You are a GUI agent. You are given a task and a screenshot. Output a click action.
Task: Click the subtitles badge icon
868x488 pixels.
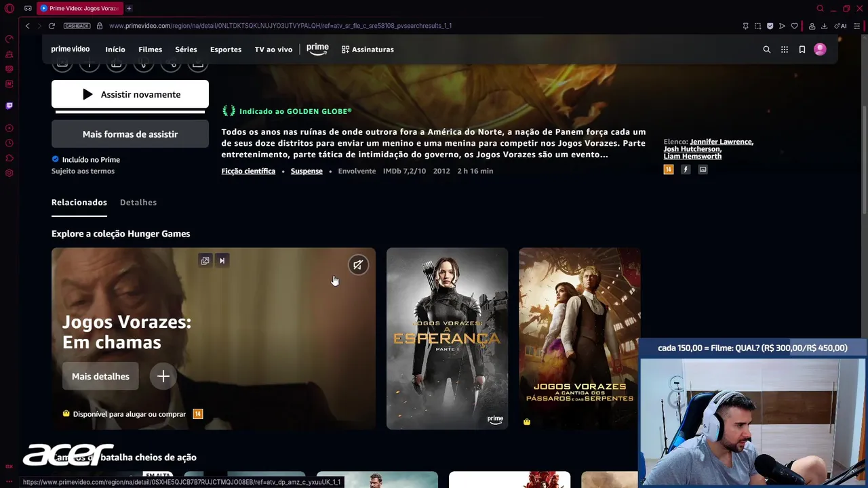703,169
